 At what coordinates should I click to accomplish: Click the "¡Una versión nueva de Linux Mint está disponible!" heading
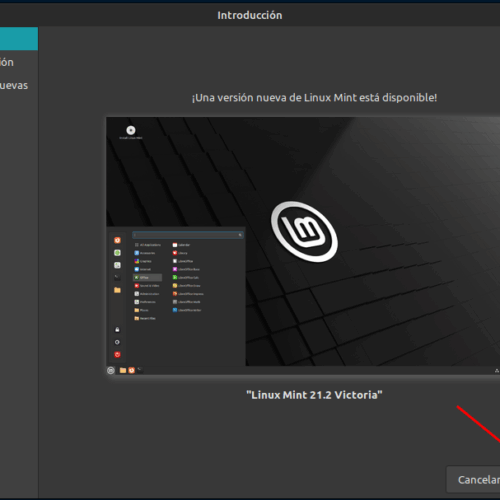click(314, 98)
